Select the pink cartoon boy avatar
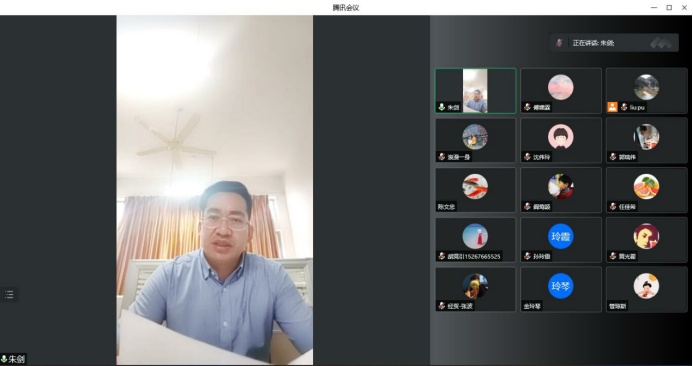Screen dimensions: 693x366 click(x=561, y=137)
